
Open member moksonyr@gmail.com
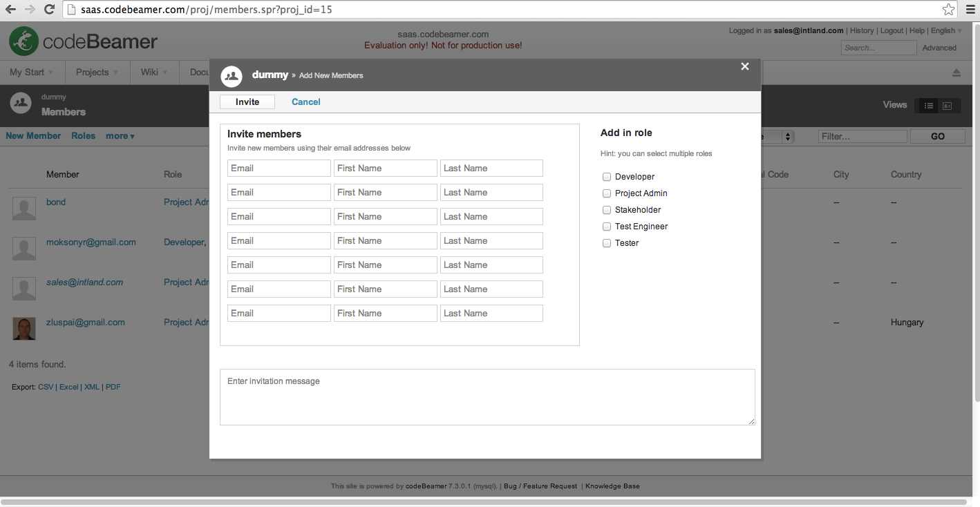click(91, 242)
